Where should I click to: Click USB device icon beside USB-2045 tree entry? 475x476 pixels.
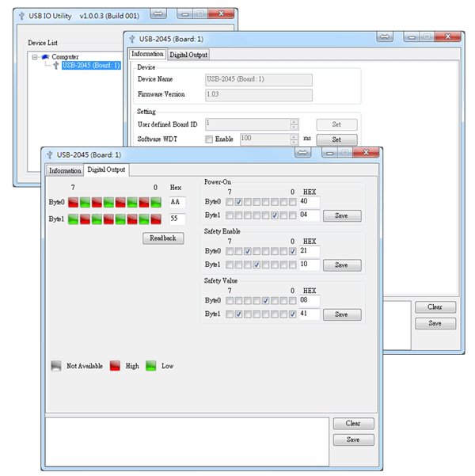[x=56, y=65]
